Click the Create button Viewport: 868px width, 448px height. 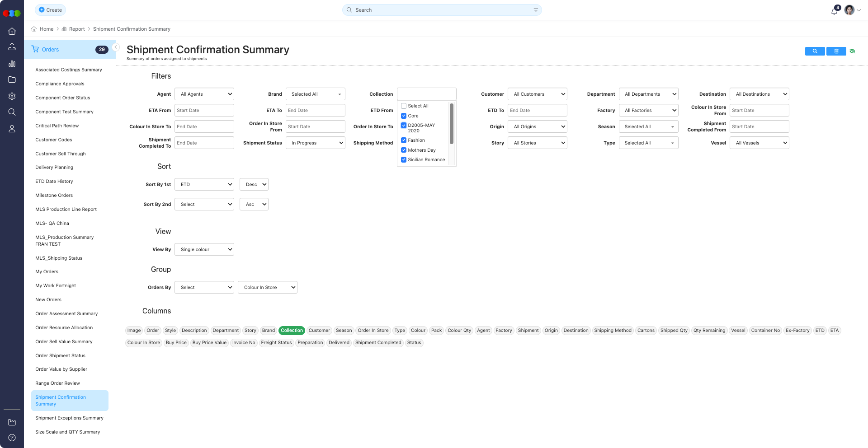pyautogui.click(x=50, y=10)
